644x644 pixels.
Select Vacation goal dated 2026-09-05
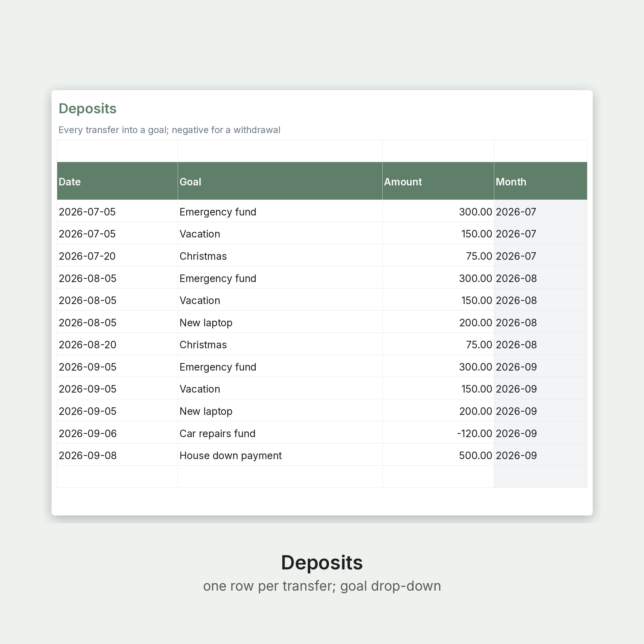280,388
